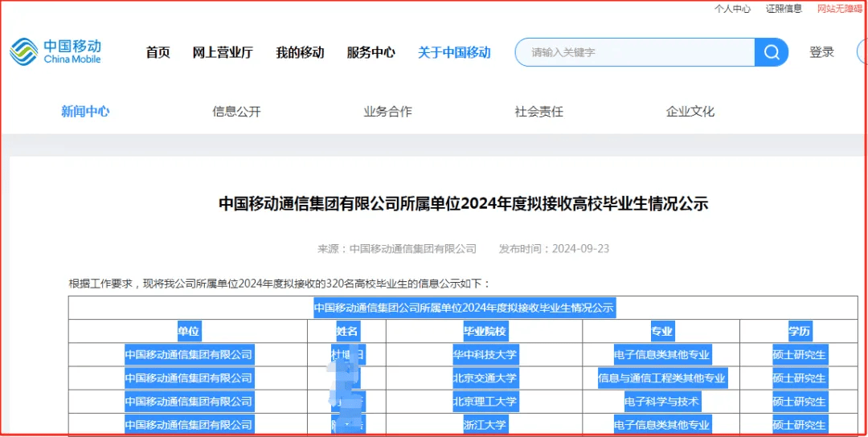Switch to 新闻中心 tab
The image size is (868, 437).
85,111
